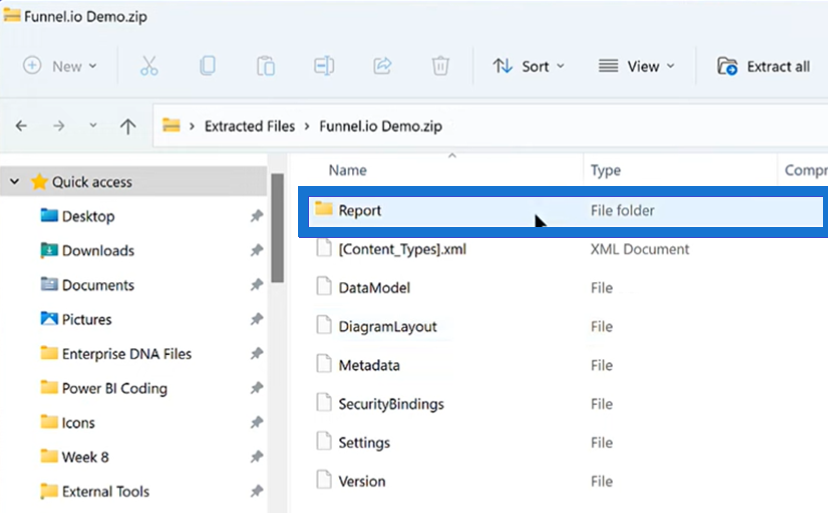Click the pin icon beside Pictures

[x=257, y=319]
